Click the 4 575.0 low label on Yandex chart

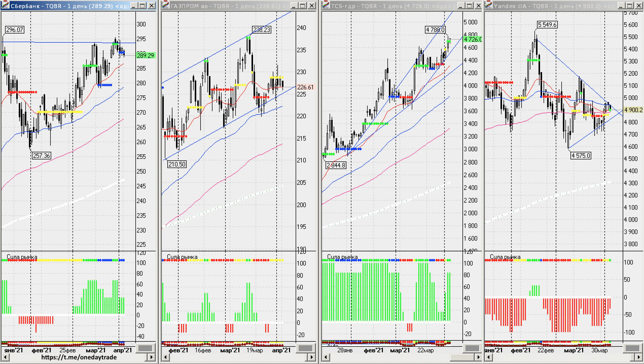coord(581,156)
